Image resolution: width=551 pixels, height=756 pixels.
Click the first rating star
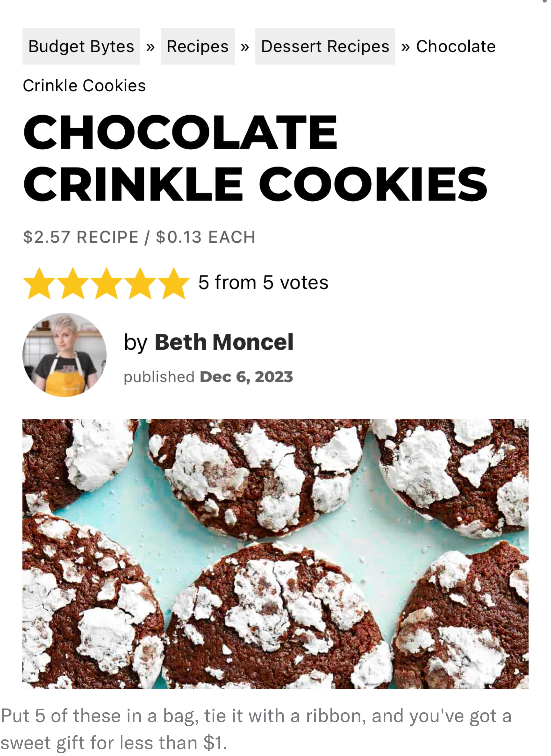click(x=39, y=283)
